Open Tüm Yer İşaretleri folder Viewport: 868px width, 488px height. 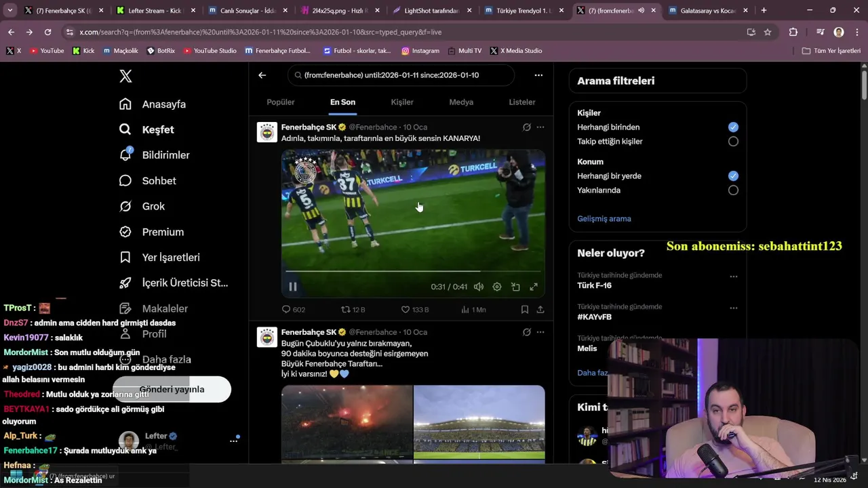831,51
